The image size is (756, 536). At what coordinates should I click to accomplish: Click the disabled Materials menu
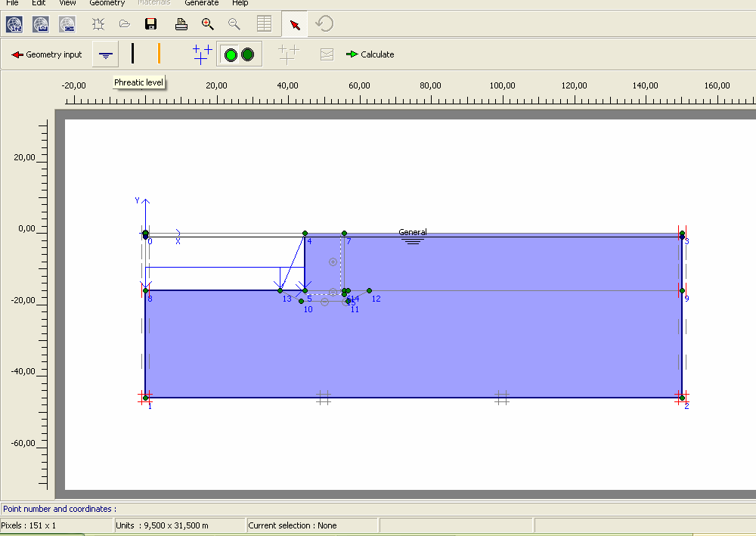point(153,2)
